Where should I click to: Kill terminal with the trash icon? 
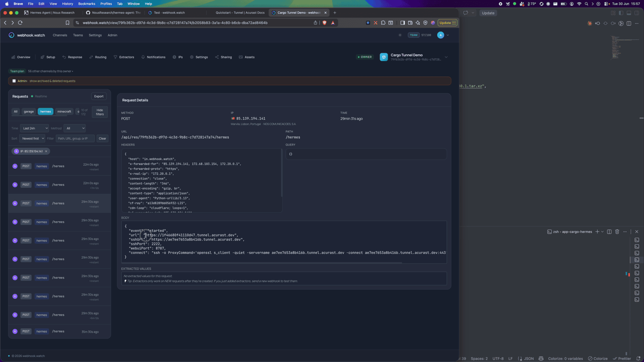click(x=617, y=232)
